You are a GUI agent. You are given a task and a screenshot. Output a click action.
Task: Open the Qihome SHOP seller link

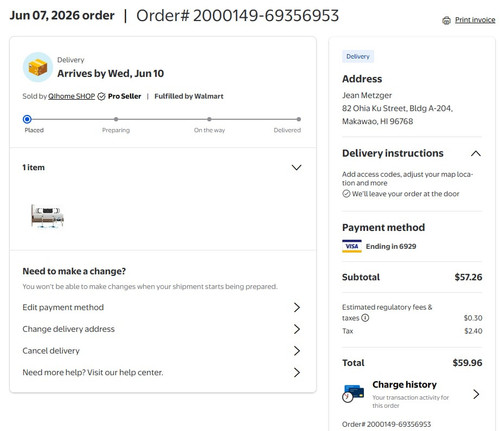point(72,96)
